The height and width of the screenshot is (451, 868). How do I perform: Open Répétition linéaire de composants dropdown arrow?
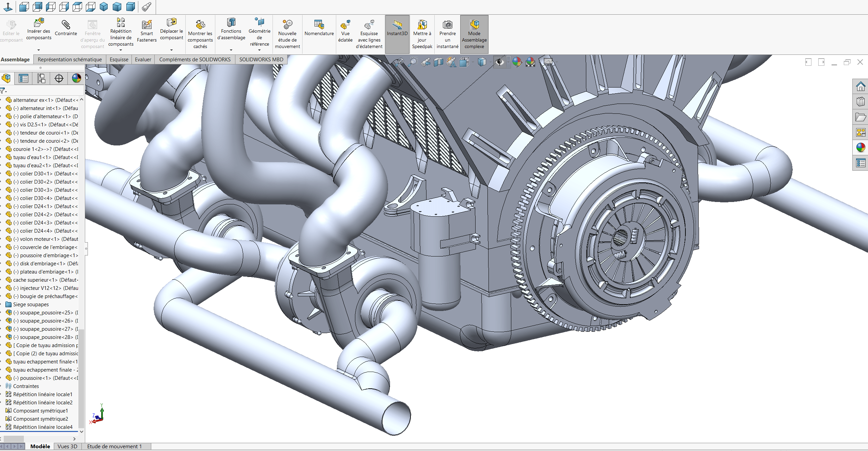121,50
